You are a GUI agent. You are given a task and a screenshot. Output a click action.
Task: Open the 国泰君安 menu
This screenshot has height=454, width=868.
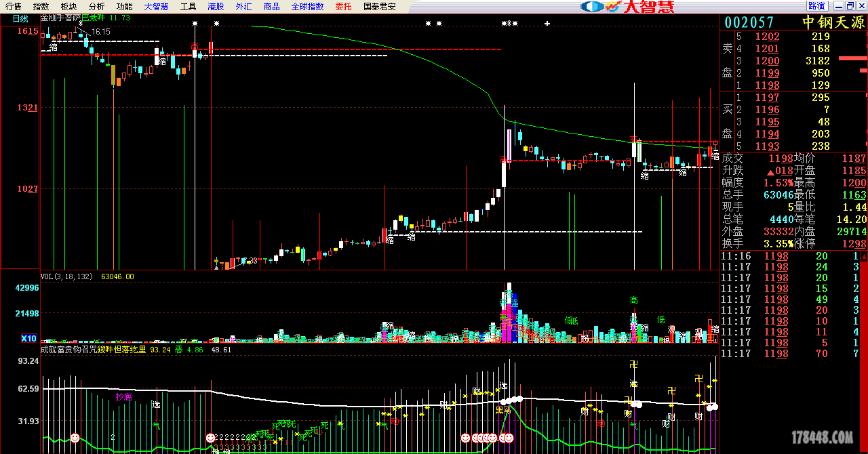click(380, 7)
